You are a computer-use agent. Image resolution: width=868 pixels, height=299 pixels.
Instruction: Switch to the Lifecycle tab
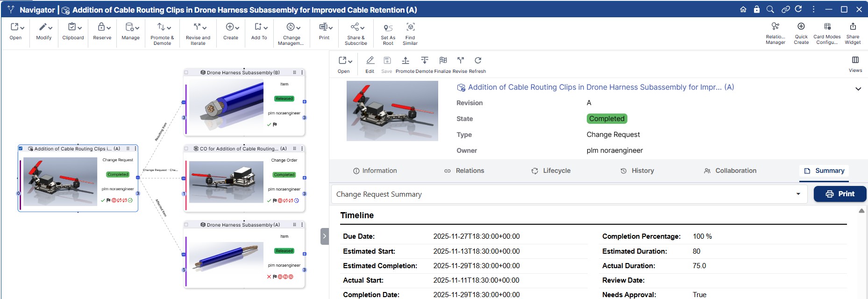(x=551, y=171)
